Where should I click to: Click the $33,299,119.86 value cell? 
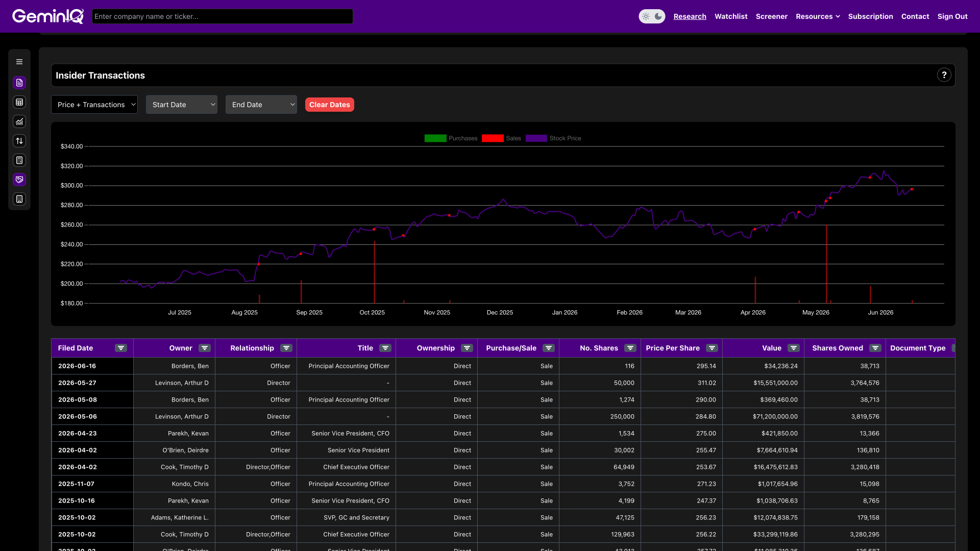click(763, 534)
